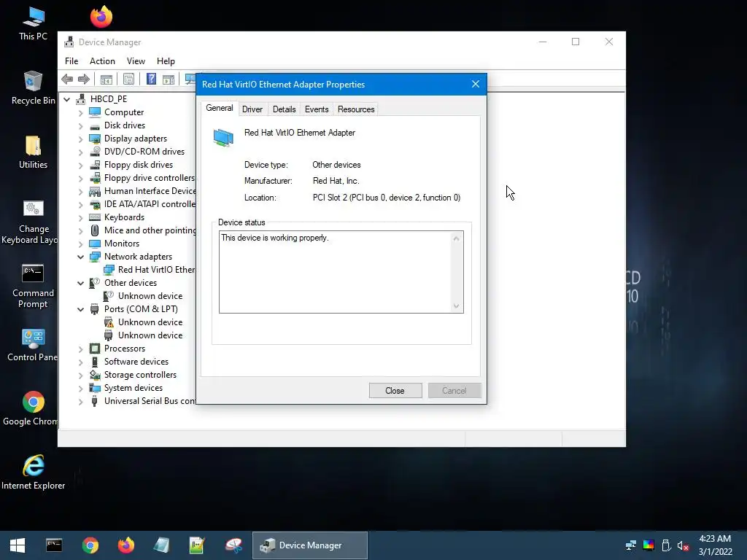Launch Internet Explorer from the desktop
Image resolution: width=747 pixels, height=560 pixels.
click(34, 472)
